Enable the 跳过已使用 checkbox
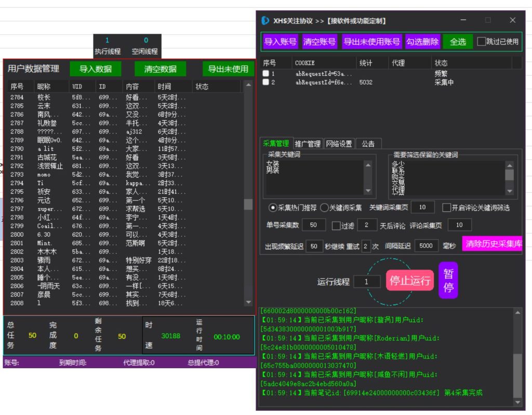Image resolution: width=532 pixels, height=415 pixels. coord(482,42)
